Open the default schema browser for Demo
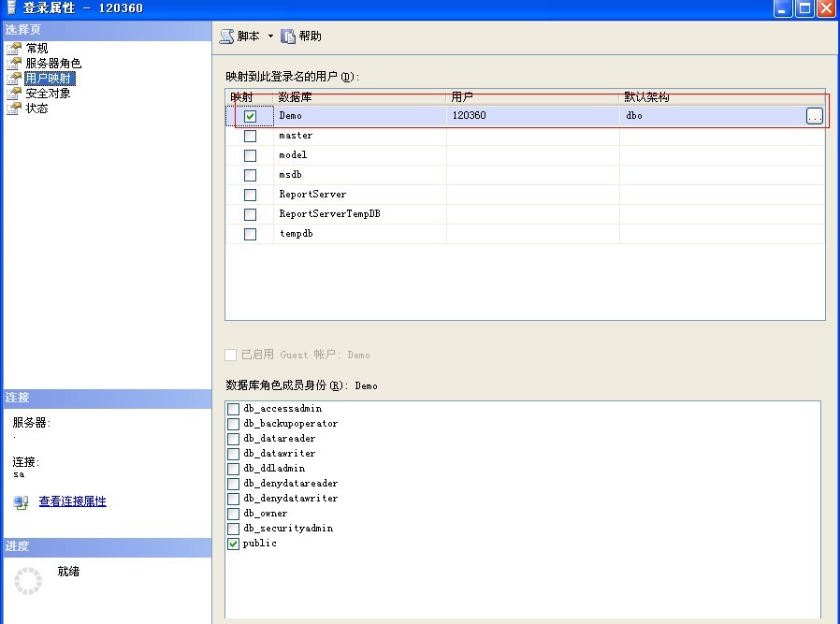 817,115
